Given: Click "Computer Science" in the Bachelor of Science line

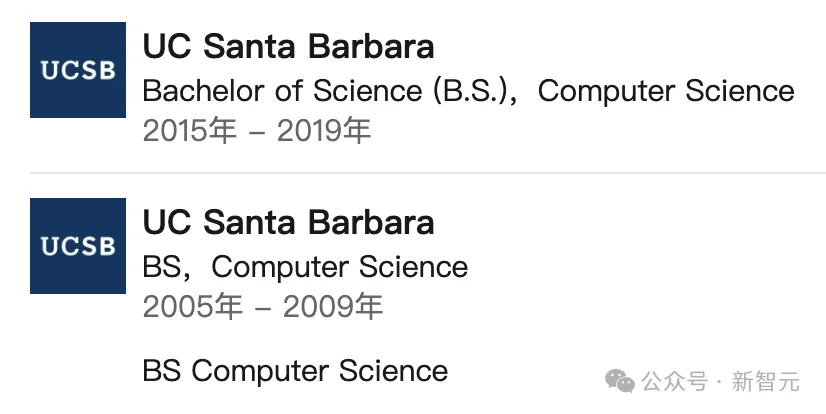Looking at the screenshot, I should [666, 91].
